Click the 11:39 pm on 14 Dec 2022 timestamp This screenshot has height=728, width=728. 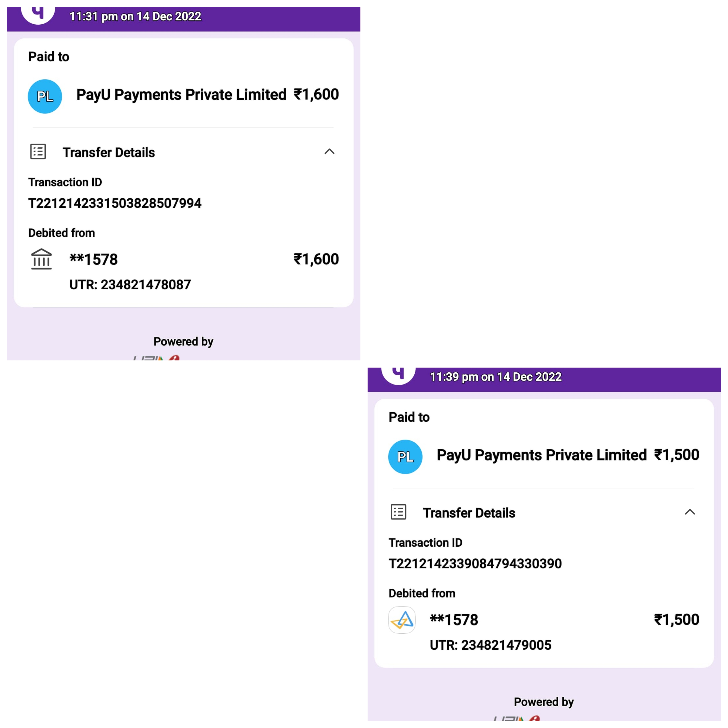coord(496,377)
